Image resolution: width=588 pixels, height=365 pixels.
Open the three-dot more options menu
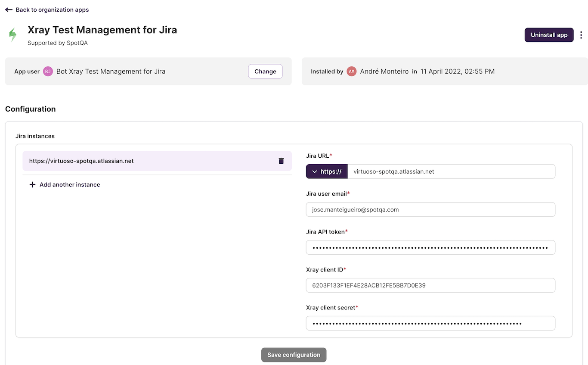click(581, 35)
